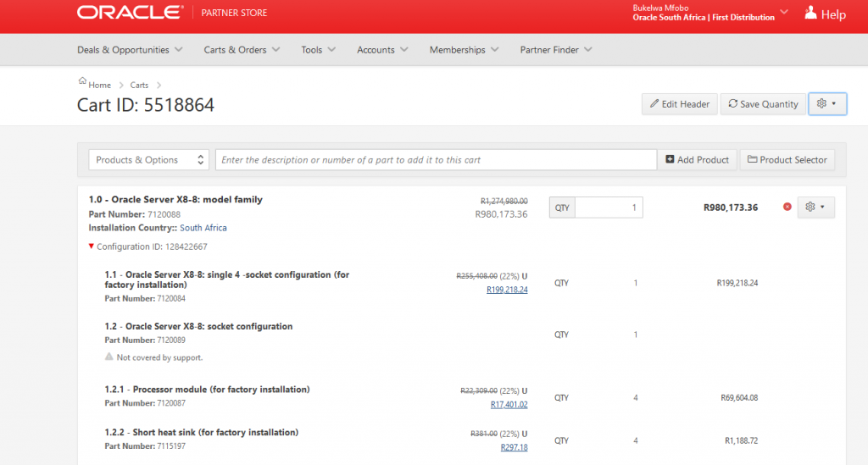Open gear menu for Oracle Server X8-8 line
868x465 pixels.
815,208
